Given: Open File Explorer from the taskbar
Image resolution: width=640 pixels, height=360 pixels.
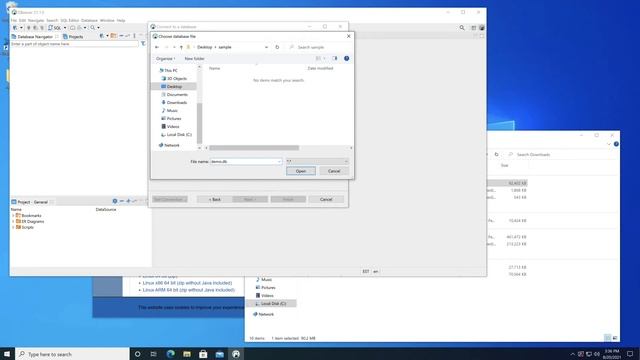Looking at the screenshot, I should coord(187,354).
